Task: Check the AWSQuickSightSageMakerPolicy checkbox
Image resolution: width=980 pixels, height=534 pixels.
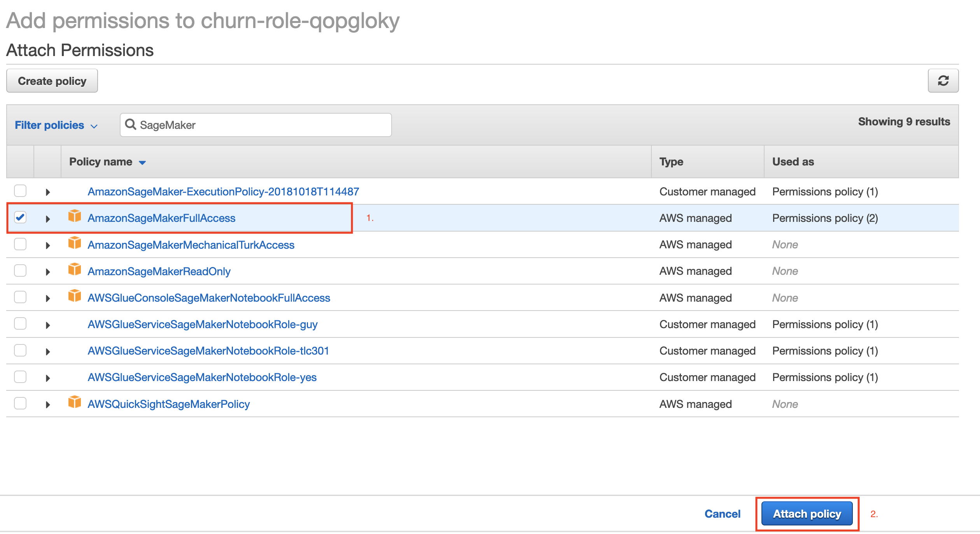Action: point(20,403)
